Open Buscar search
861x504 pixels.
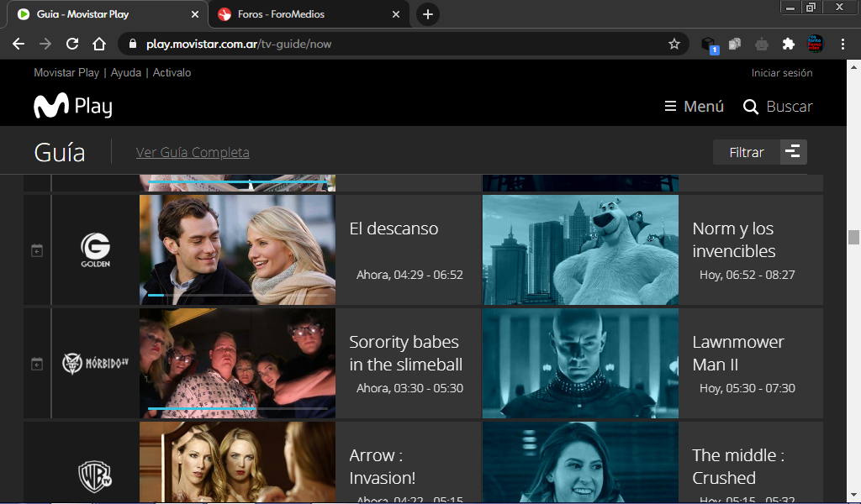click(778, 107)
